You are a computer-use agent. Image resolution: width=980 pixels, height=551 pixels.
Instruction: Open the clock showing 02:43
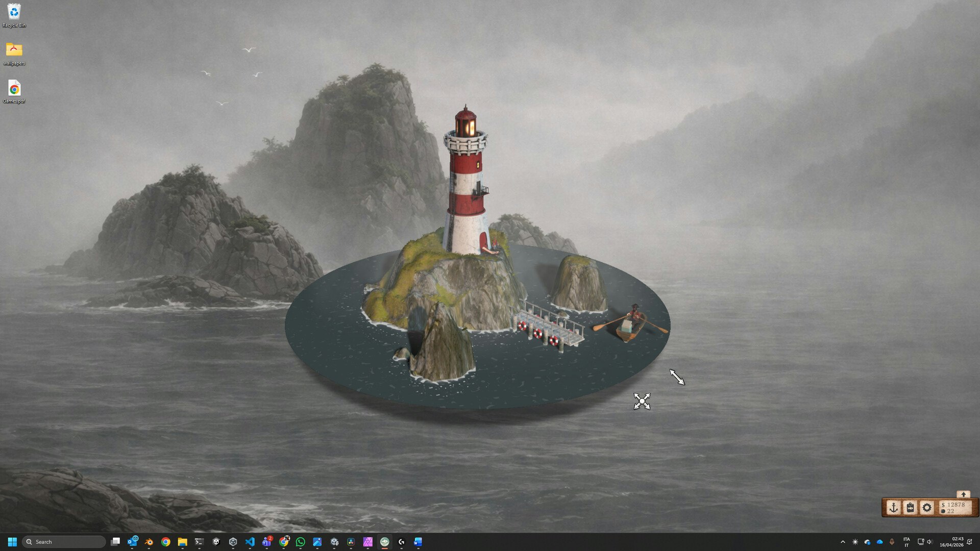pyautogui.click(x=951, y=542)
